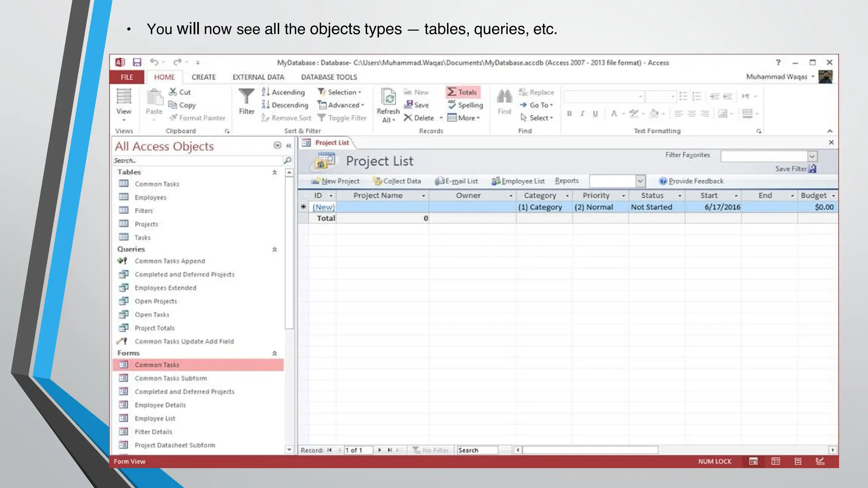
Task: Click the Replace command
Action: point(536,92)
